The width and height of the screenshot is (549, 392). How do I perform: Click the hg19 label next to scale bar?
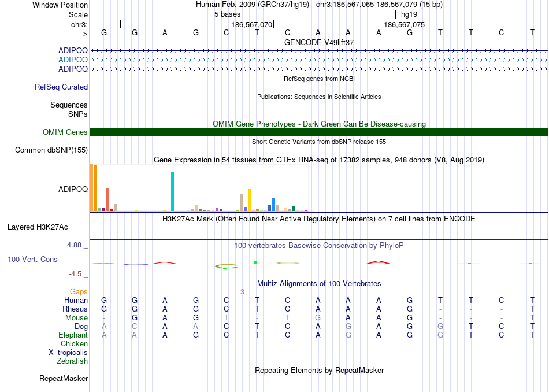pyautogui.click(x=409, y=14)
